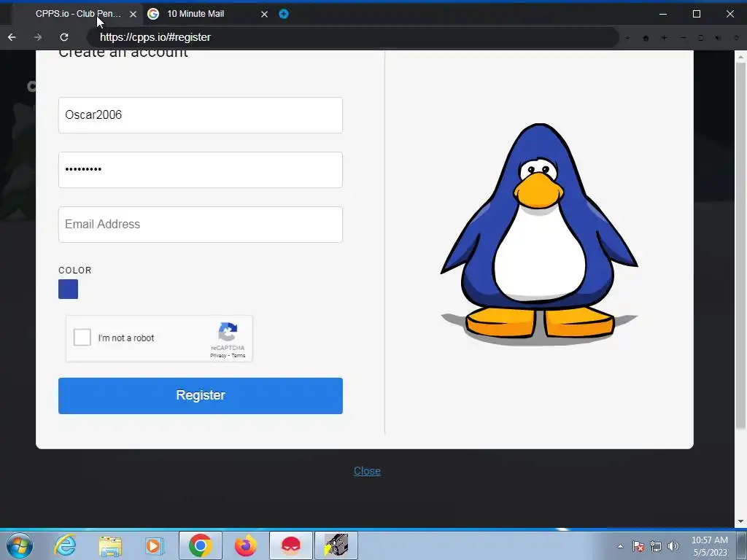Close the 10 Minute Mail tab
This screenshot has height=560, width=747.
264,15
